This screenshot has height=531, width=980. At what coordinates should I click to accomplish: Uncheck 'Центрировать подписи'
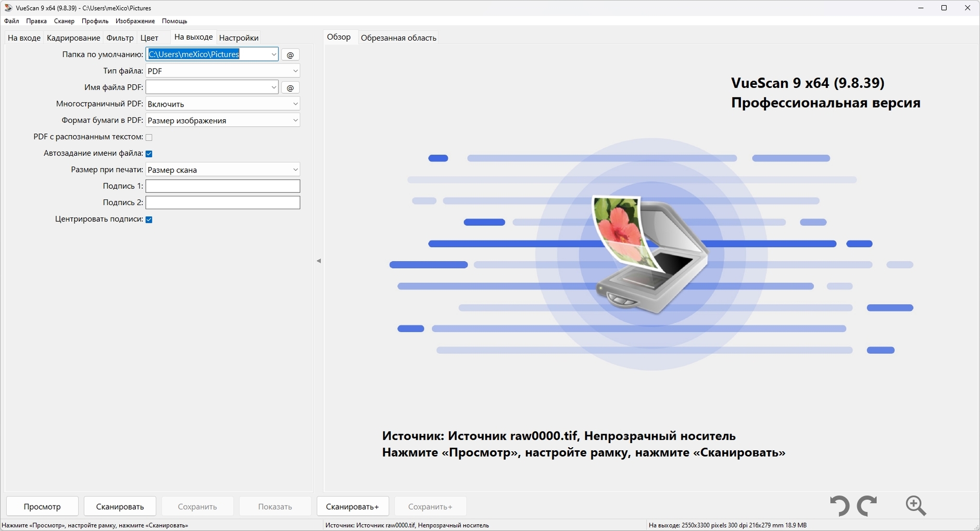click(x=149, y=220)
